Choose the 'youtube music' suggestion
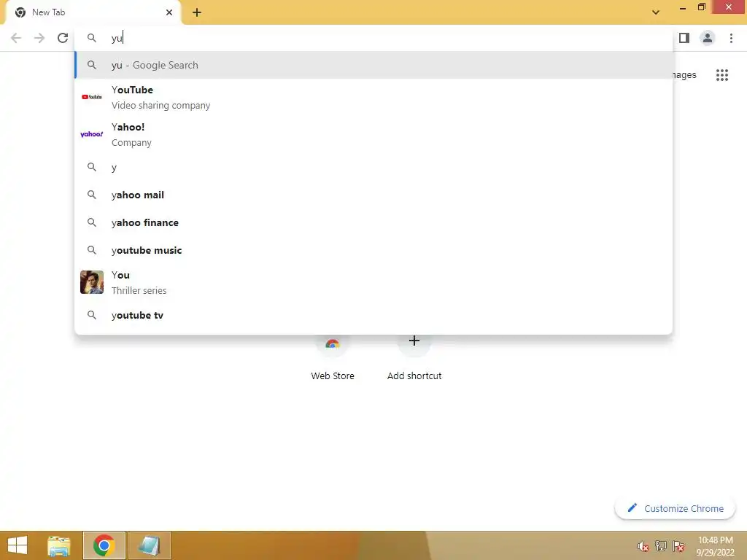 [x=374, y=250]
